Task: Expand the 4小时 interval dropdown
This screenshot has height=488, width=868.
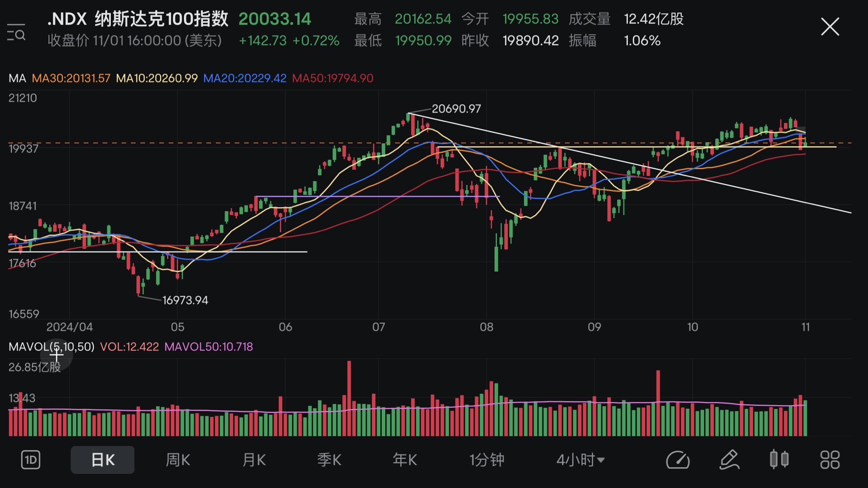Action: (x=580, y=460)
